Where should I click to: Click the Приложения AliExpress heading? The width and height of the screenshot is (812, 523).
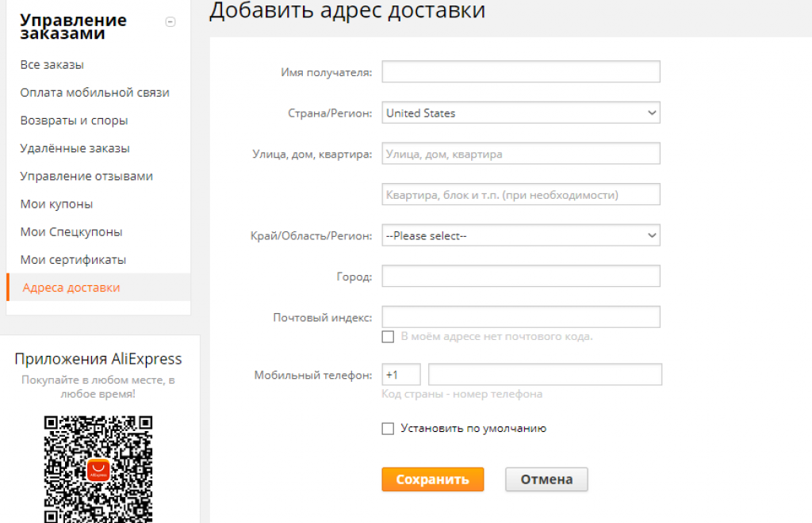(x=98, y=358)
